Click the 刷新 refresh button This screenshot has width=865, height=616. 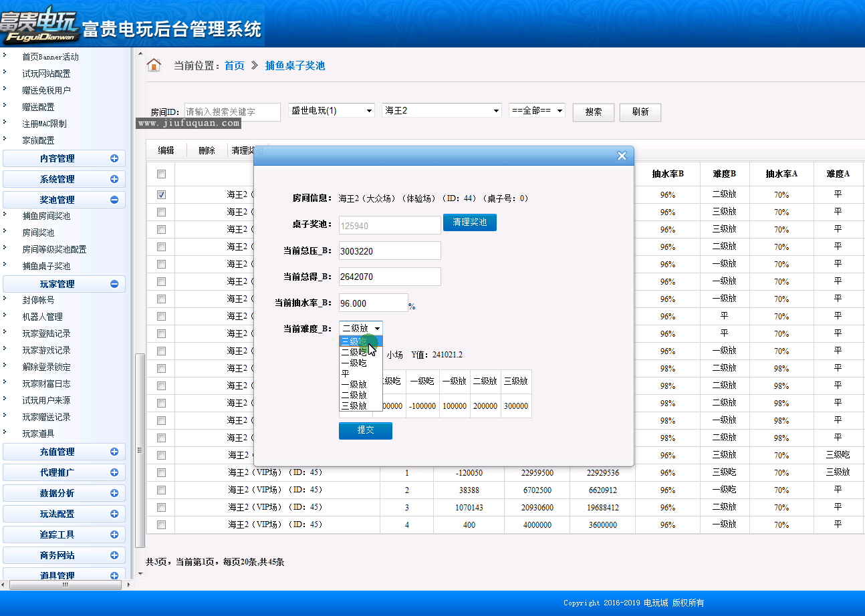640,112
